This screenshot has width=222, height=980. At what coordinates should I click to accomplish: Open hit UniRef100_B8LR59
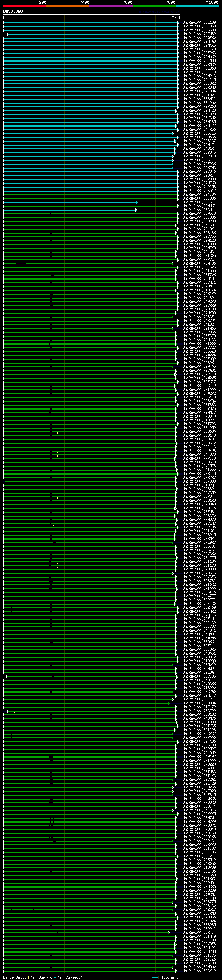[x=199, y=428]
